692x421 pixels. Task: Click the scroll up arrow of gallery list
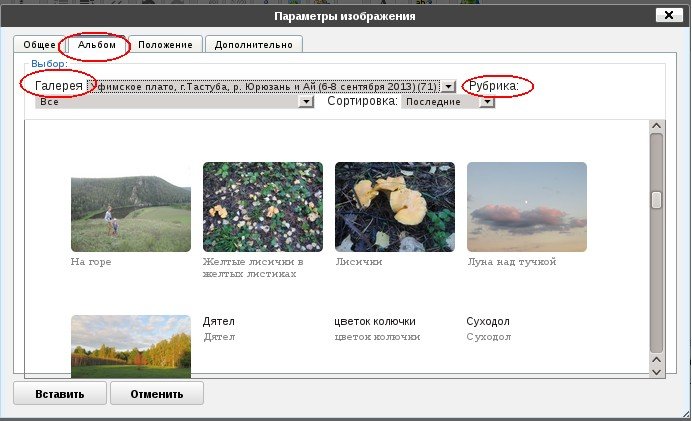coord(657,127)
